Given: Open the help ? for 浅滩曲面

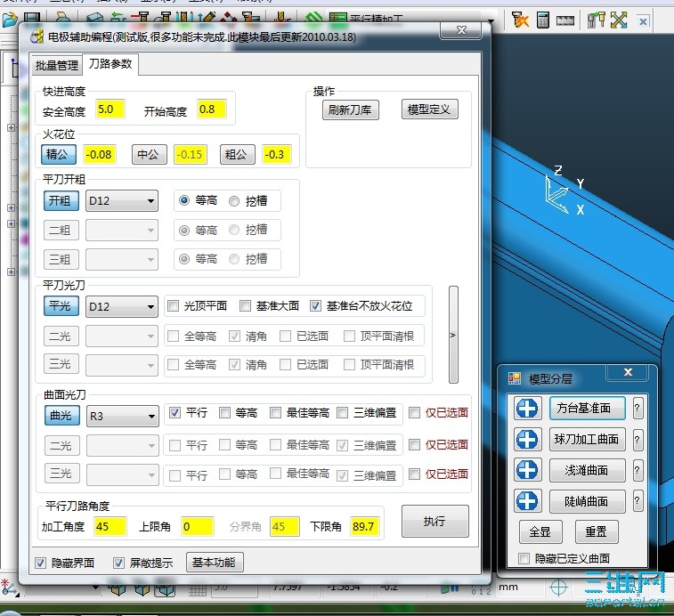Looking at the screenshot, I should (x=637, y=470).
